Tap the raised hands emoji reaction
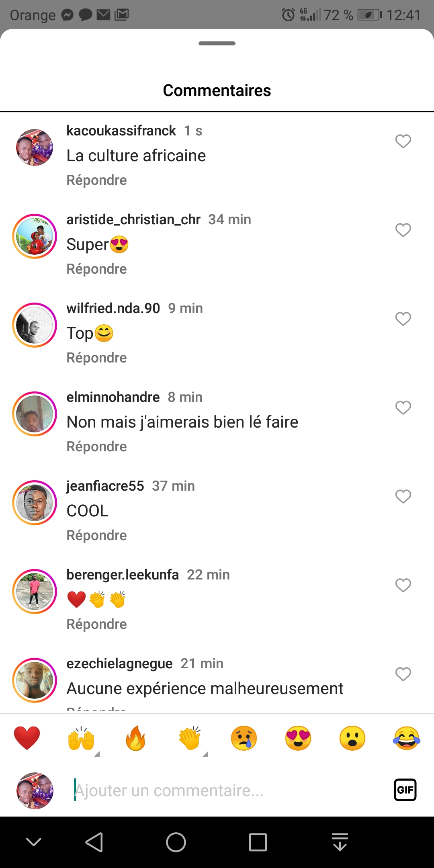Viewport: 434px width, 868px height. point(81,738)
